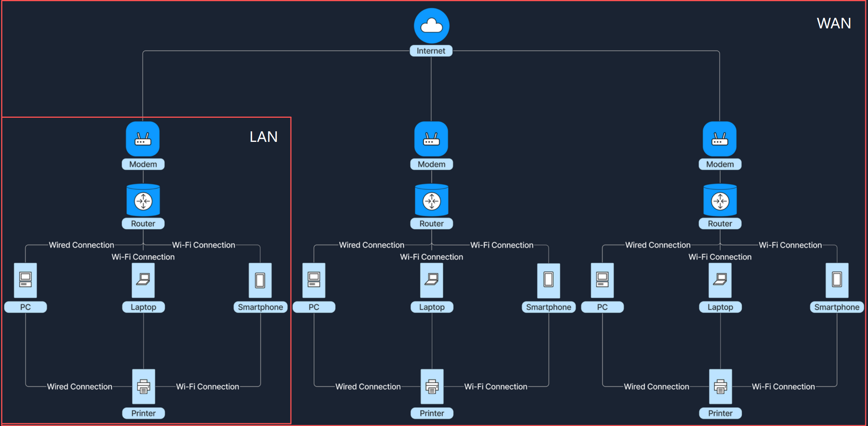Select the center network's Smartphone label
The width and height of the screenshot is (868, 426).
(548, 307)
